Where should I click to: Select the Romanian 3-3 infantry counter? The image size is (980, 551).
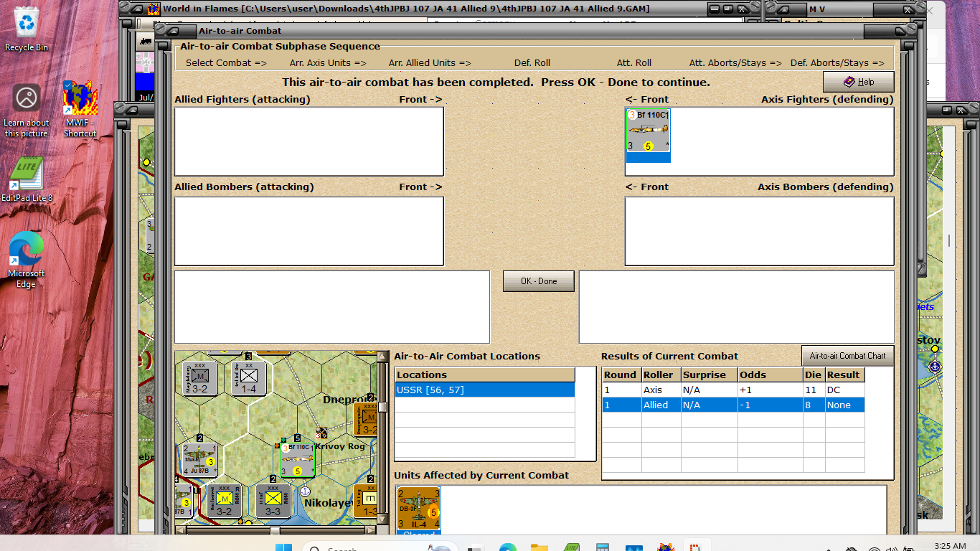pyautogui.click(x=273, y=500)
